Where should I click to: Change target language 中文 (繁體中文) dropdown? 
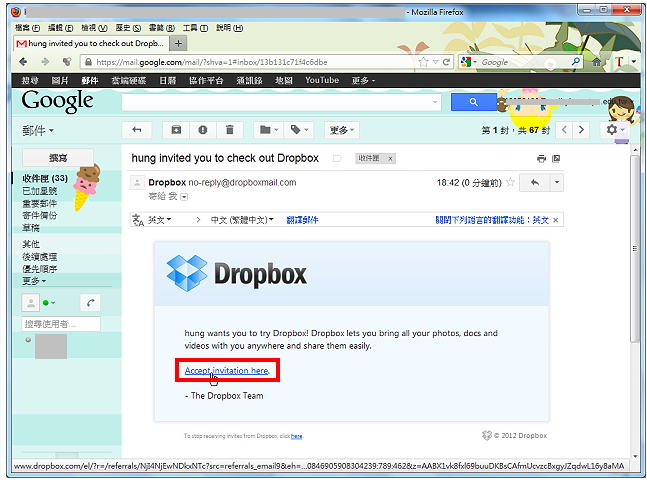tap(242, 220)
